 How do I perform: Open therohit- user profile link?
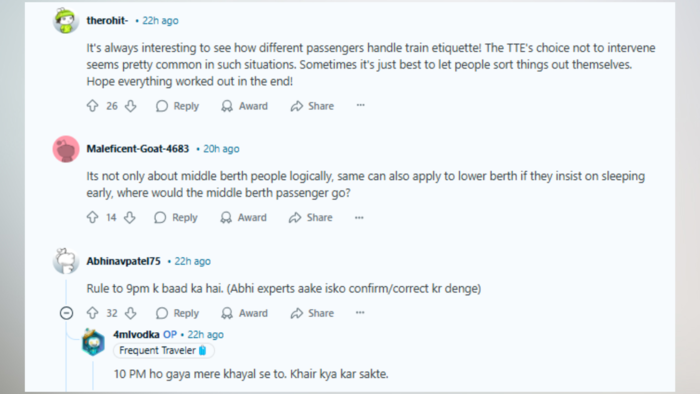[x=107, y=21]
